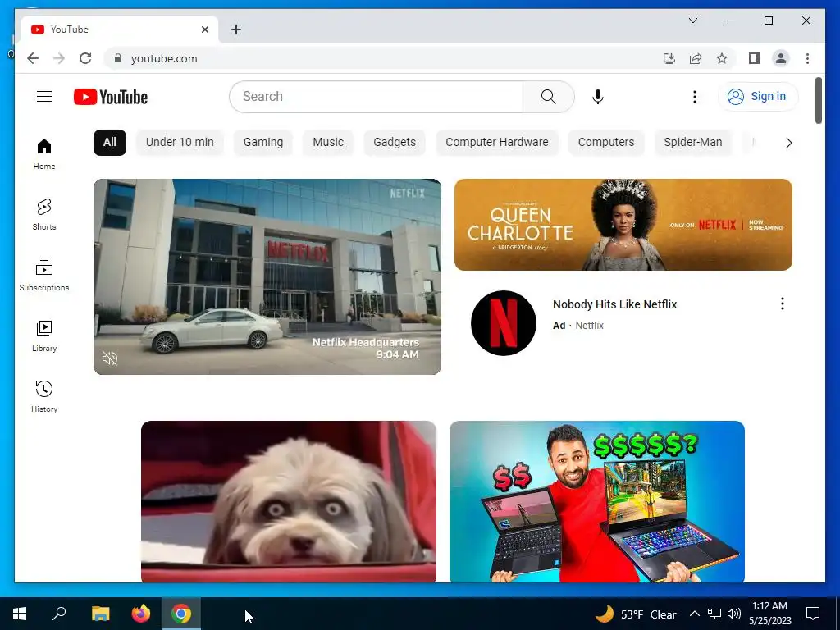The image size is (840, 630).
Task: Open Subscriptions from the sidebar
Action: pos(44,276)
